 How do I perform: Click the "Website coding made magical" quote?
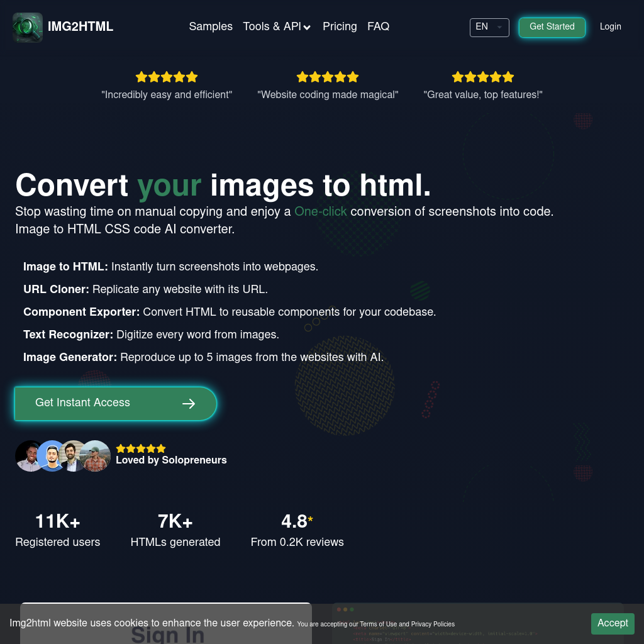click(328, 95)
